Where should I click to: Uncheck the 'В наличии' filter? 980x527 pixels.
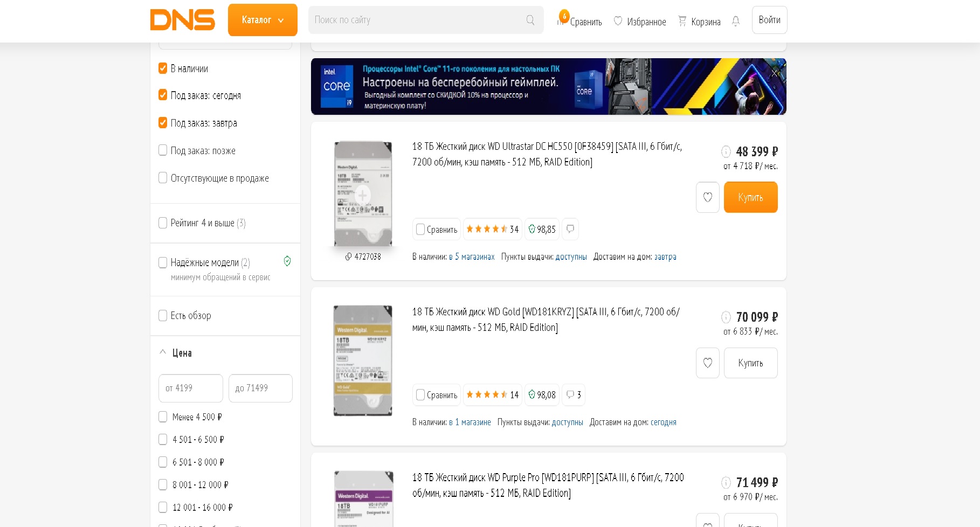(163, 68)
